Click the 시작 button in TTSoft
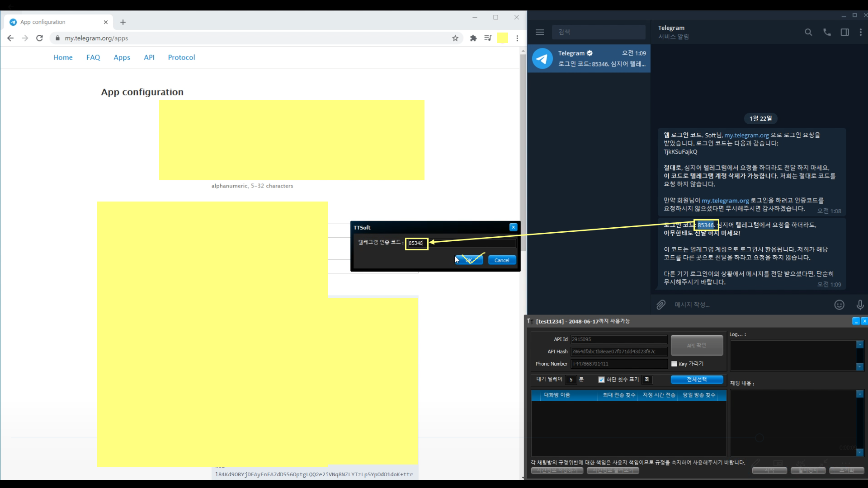Image resolution: width=868 pixels, height=488 pixels. (769, 471)
